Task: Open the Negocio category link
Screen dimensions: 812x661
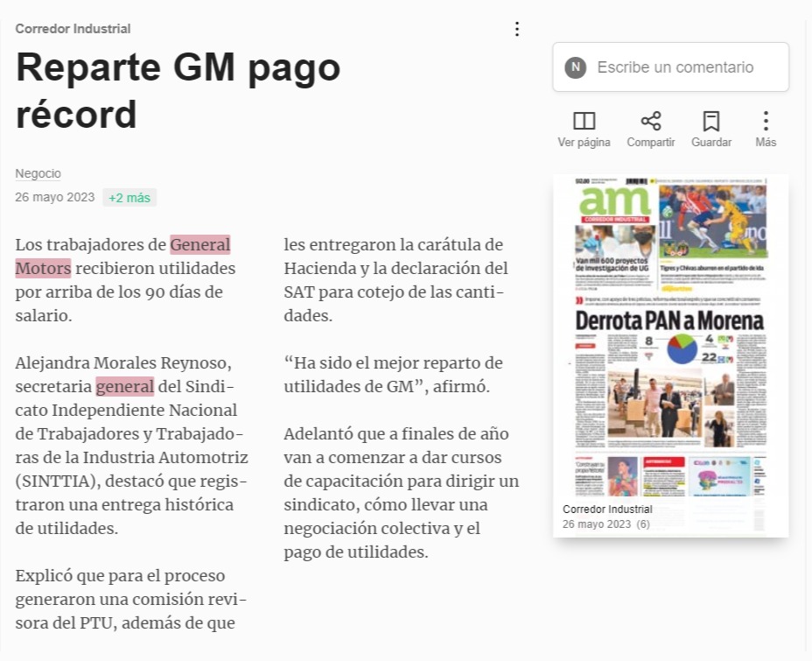Action: 38,173
